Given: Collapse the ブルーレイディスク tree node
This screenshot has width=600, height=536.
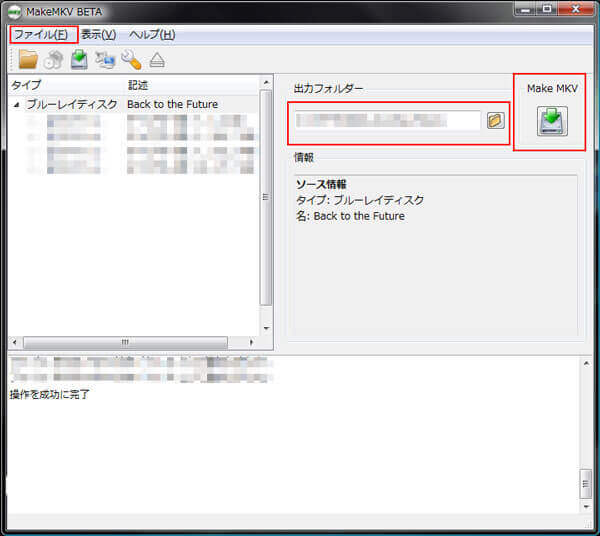Looking at the screenshot, I should [x=16, y=104].
